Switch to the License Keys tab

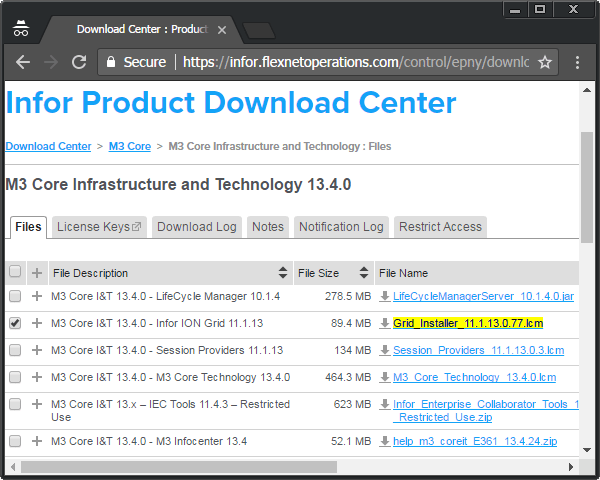tap(99, 227)
